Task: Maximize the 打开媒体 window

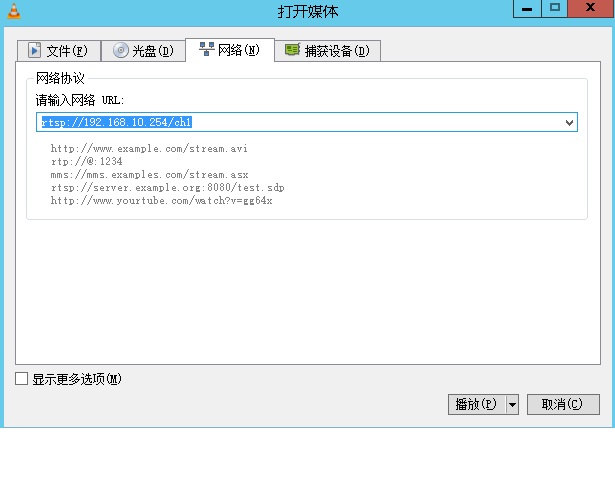Action: click(555, 9)
